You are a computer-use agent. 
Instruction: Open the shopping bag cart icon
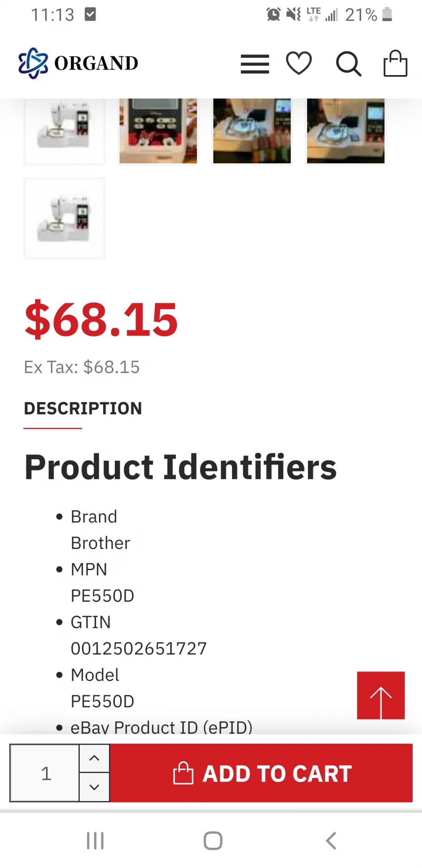[395, 63]
